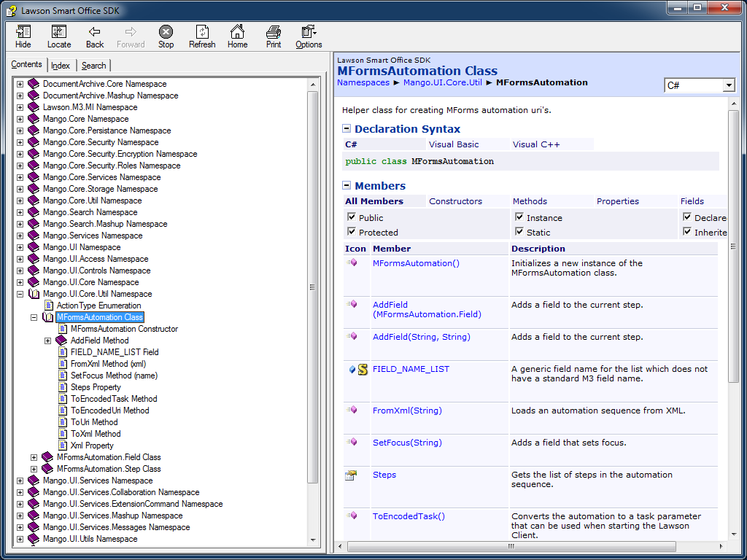Switch to the Index tab
This screenshot has width=747, height=560.
pyautogui.click(x=61, y=66)
